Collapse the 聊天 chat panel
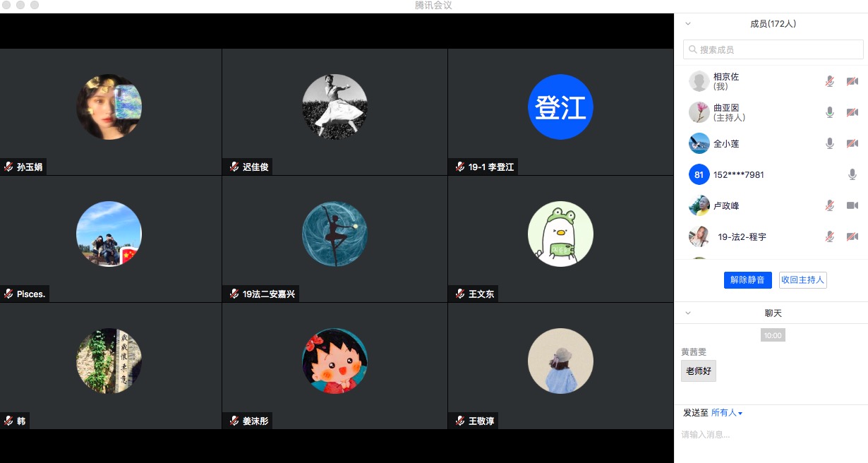The height and width of the screenshot is (463, 868). click(x=688, y=313)
